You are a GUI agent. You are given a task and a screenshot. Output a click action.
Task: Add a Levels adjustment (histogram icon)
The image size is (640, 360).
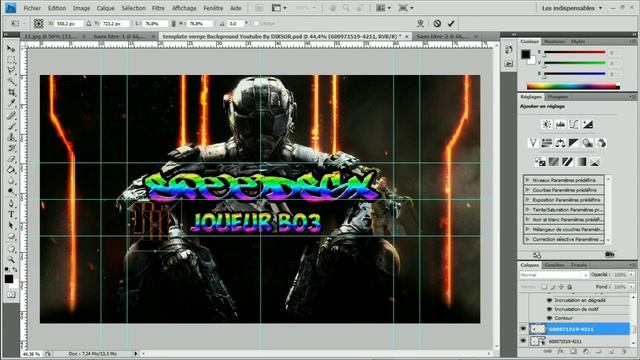tap(560, 124)
